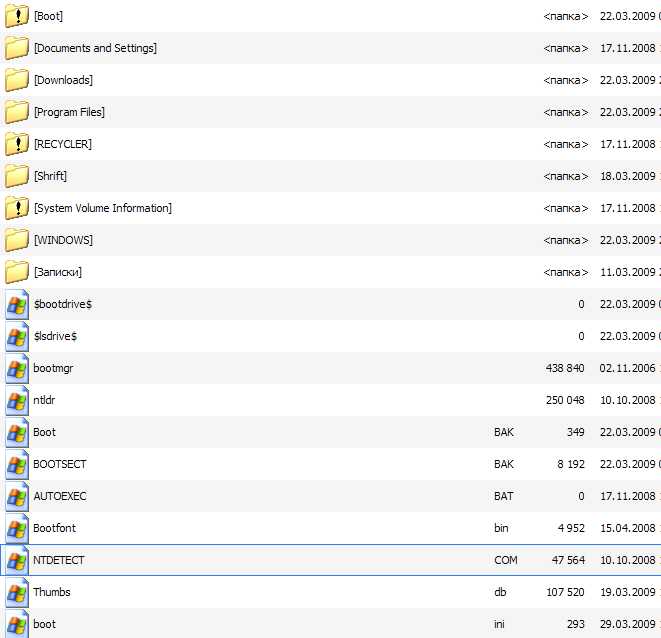Click the Thumbs file icon
Screen dimensions: 661x638
pos(17,593)
